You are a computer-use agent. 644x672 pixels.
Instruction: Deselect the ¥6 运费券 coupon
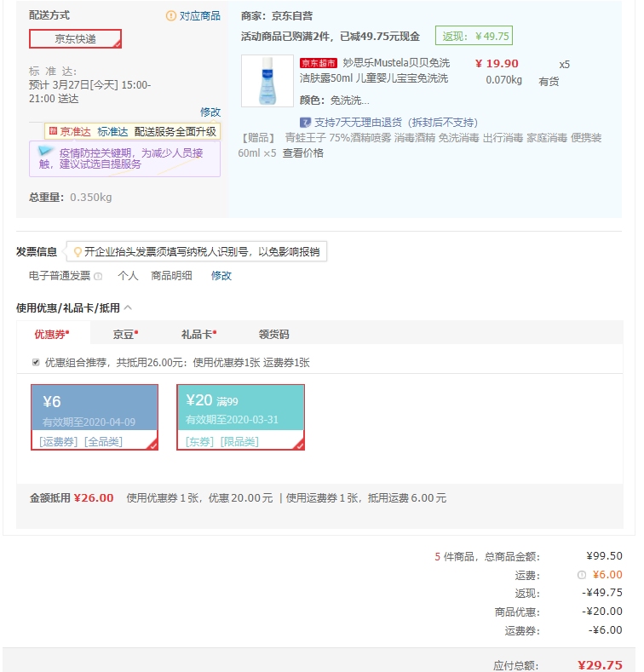pyautogui.click(x=95, y=417)
